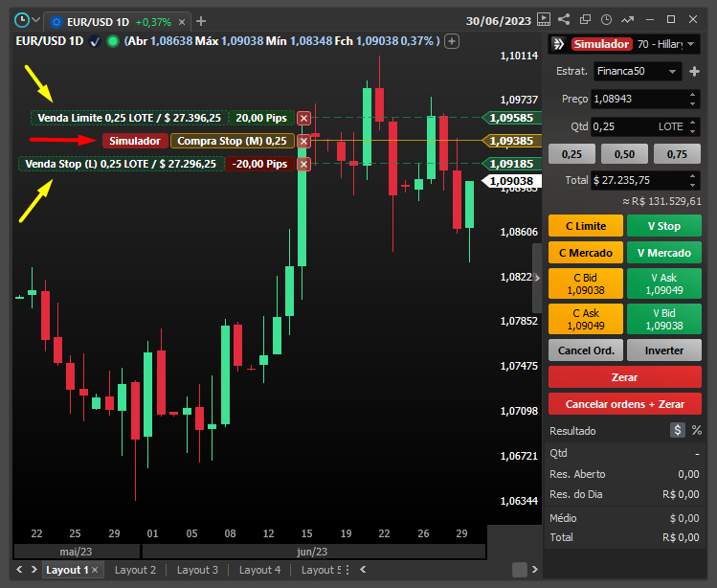Click the clock icon in the top-left corner
The height and width of the screenshot is (588, 717).
coord(21,19)
